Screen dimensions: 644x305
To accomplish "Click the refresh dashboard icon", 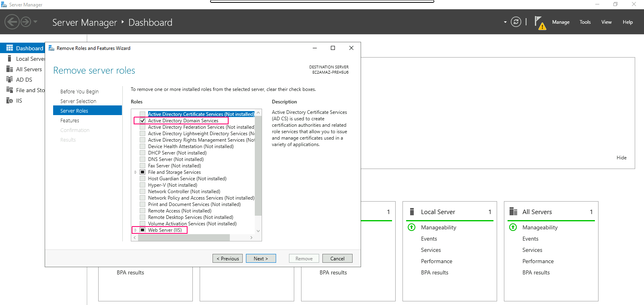I will (x=516, y=22).
